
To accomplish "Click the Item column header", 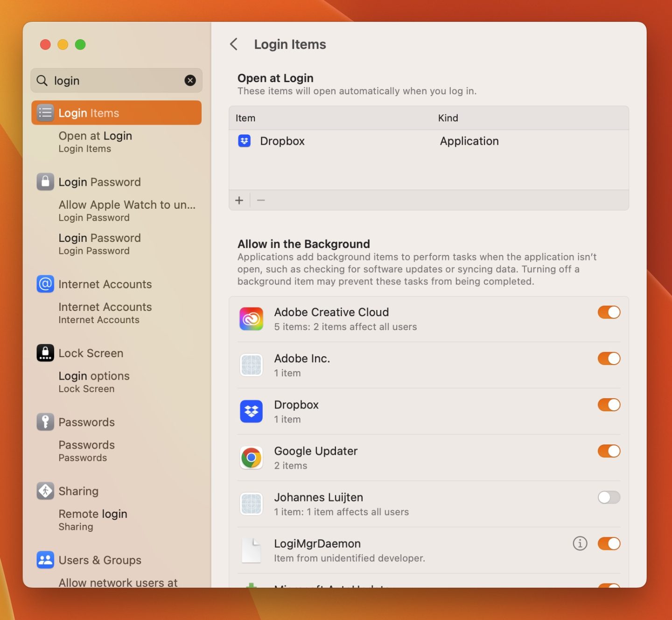I will click(245, 118).
